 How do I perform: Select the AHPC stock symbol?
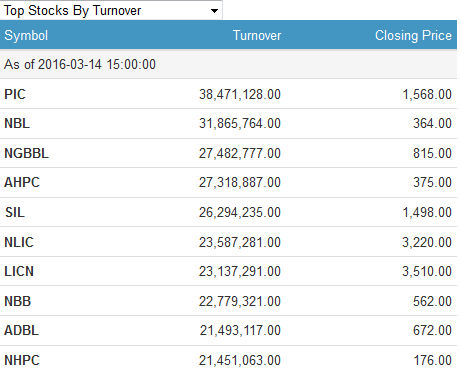coord(22,182)
